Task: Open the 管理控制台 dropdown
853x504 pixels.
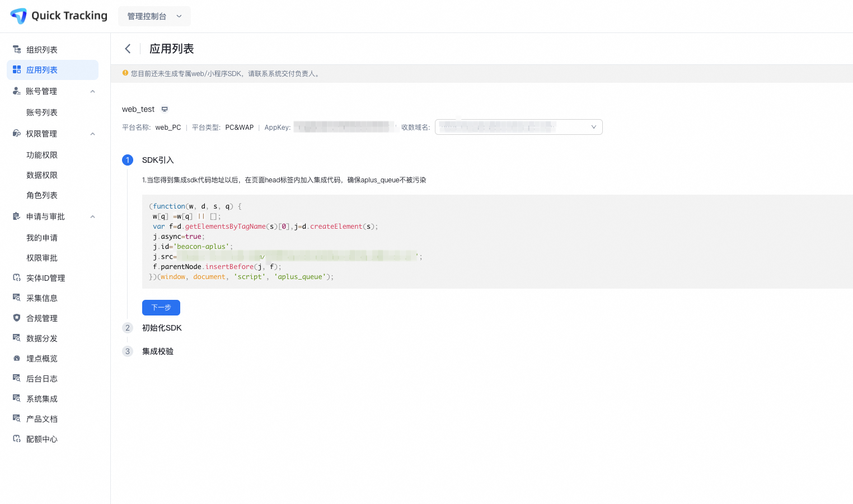Action: 154,16
